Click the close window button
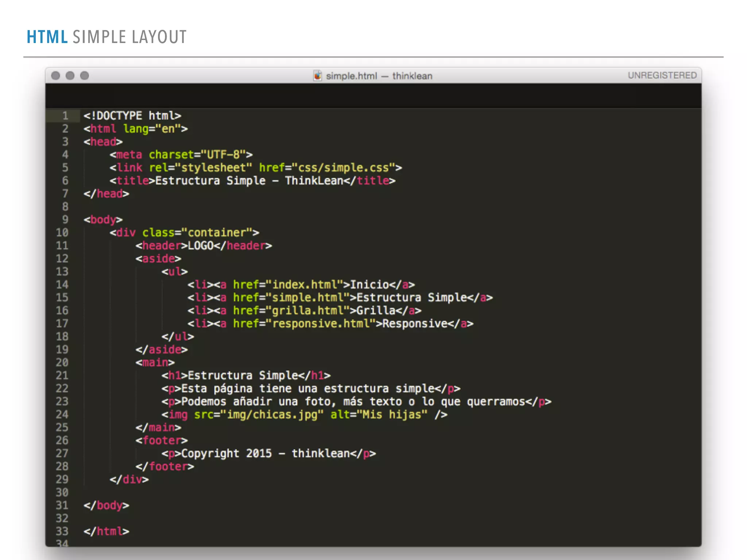The height and width of the screenshot is (560, 747). (55, 75)
